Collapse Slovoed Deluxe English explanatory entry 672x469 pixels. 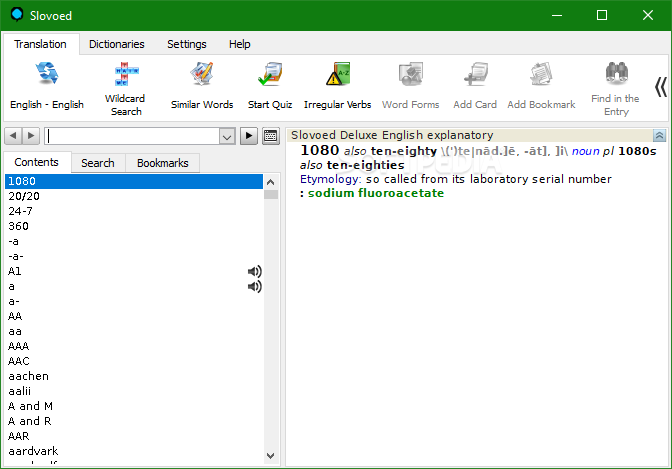659,135
